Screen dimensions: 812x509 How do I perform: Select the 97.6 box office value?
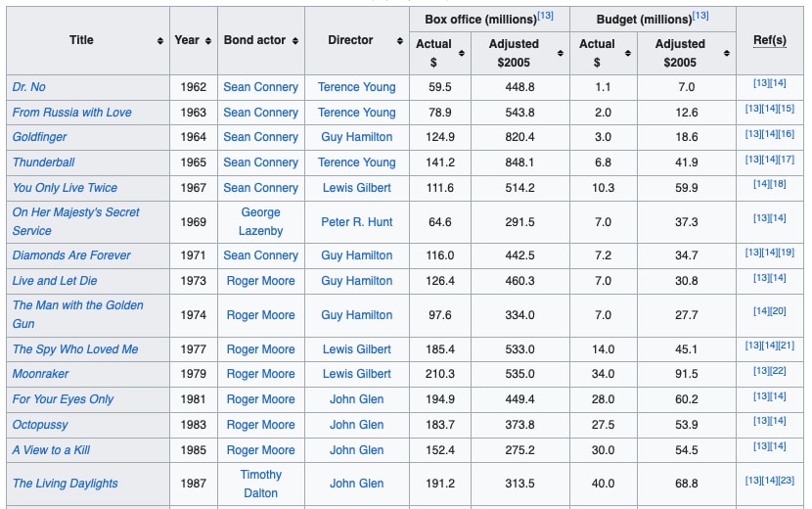pyautogui.click(x=439, y=315)
